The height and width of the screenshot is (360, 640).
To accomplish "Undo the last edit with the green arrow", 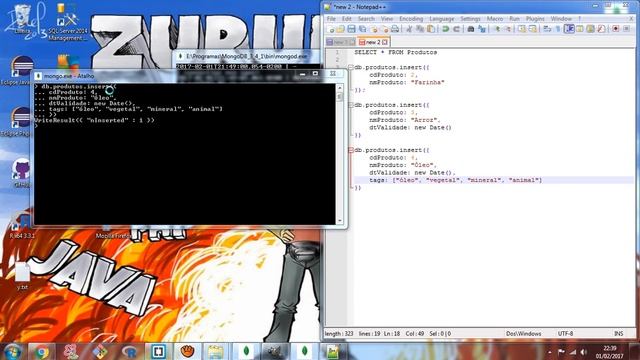I will pyautogui.click(x=445, y=29).
